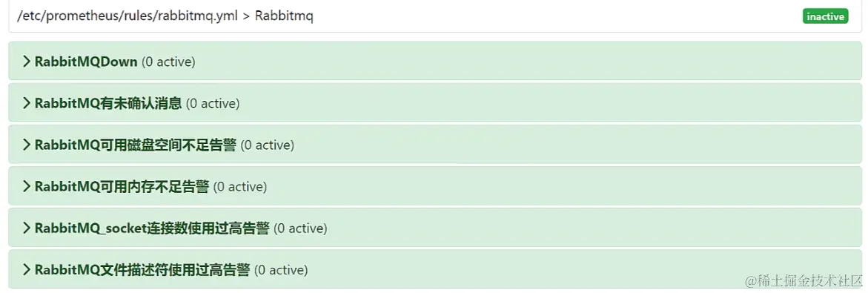Viewport: 868px width, 293px height.
Task: Click active count of disk space 磁盘空间 alert
Action: [268, 145]
